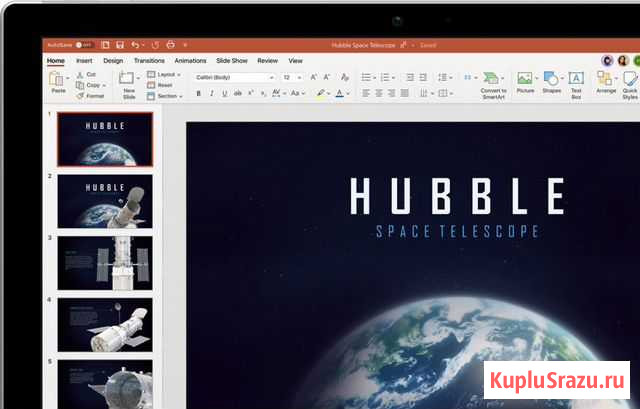
Task: Go to the Animations tab
Action: pos(190,61)
